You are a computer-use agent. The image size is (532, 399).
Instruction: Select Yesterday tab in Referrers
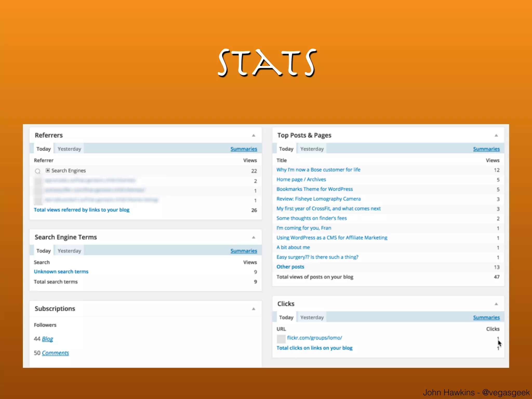click(69, 149)
